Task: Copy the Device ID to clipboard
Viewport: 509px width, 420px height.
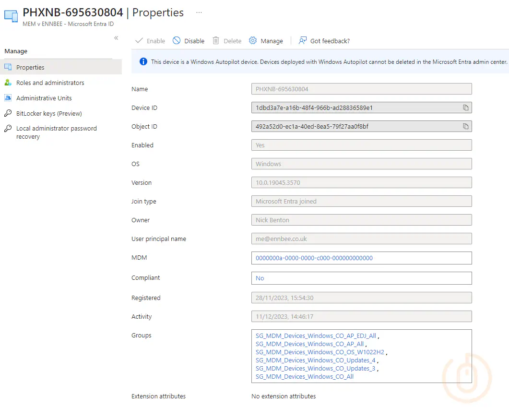Action: [465, 108]
